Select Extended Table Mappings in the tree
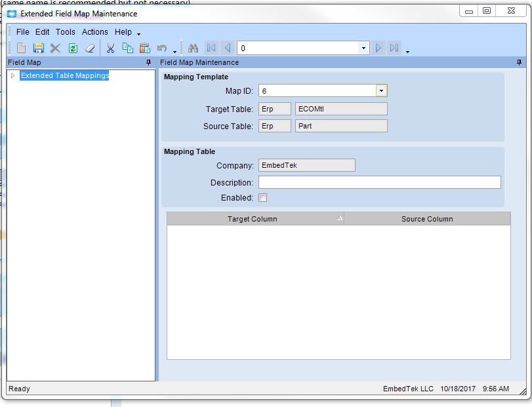This screenshot has width=532, height=407. 65,75
